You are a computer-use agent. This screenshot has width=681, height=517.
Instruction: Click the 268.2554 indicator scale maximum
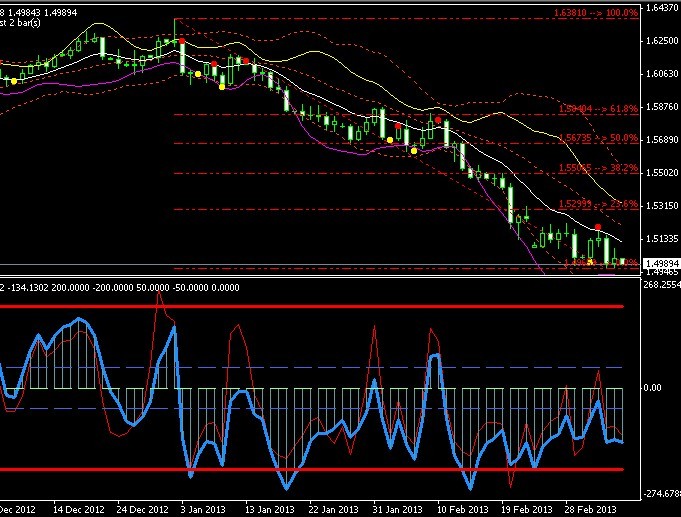[x=662, y=284]
